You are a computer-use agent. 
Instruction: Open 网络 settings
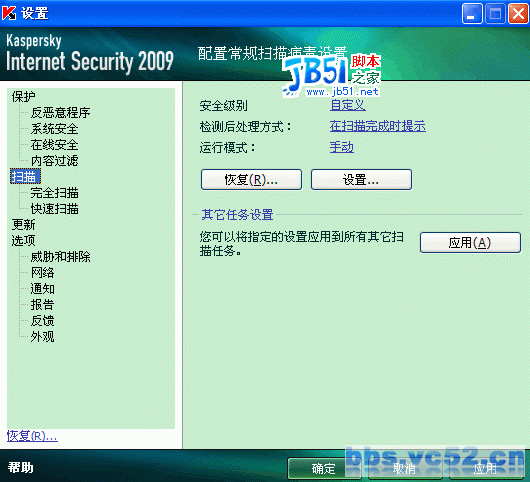click(x=42, y=272)
